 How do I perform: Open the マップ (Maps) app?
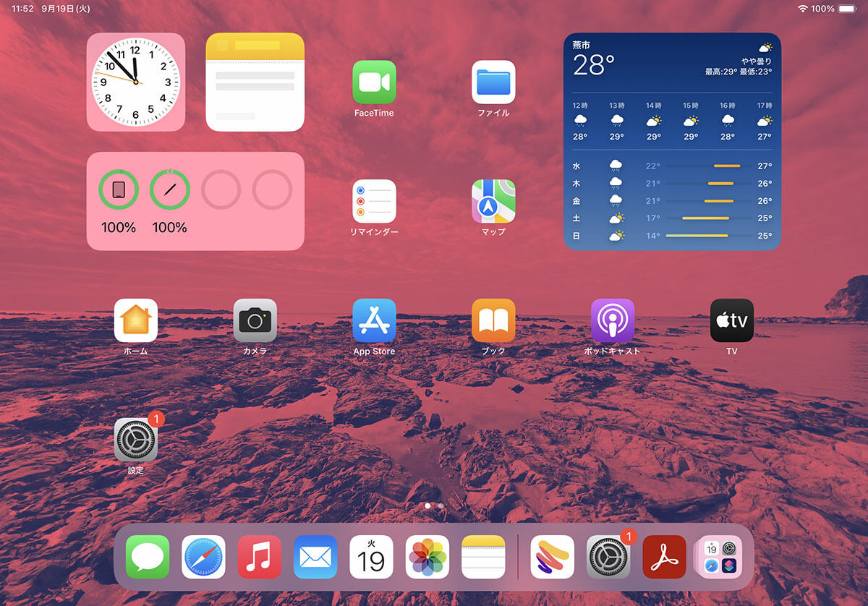[493, 201]
